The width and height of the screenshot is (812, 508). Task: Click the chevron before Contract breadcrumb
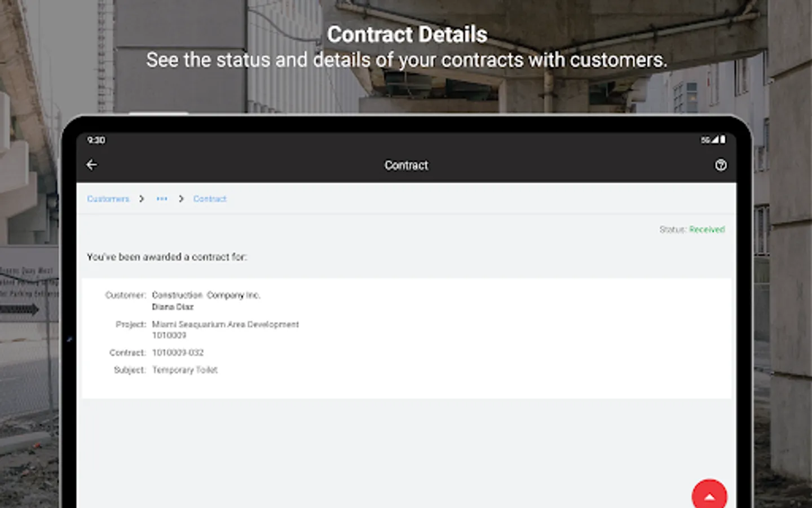tap(181, 199)
